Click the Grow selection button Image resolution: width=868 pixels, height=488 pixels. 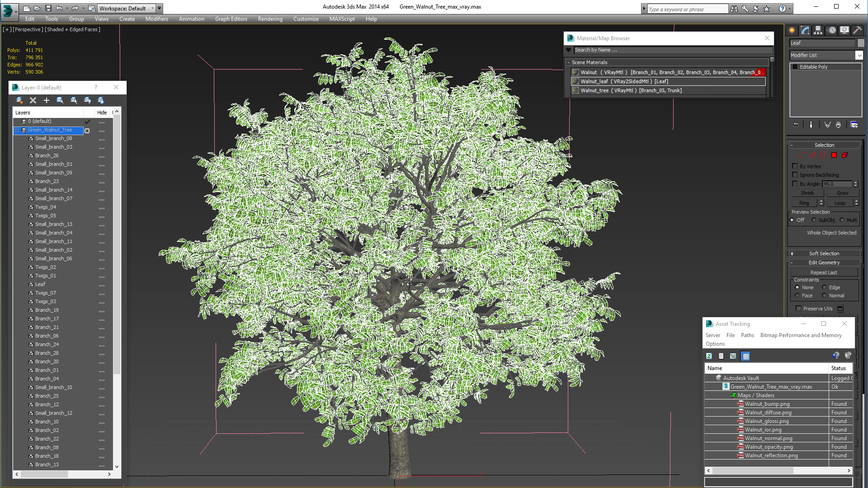(x=842, y=193)
